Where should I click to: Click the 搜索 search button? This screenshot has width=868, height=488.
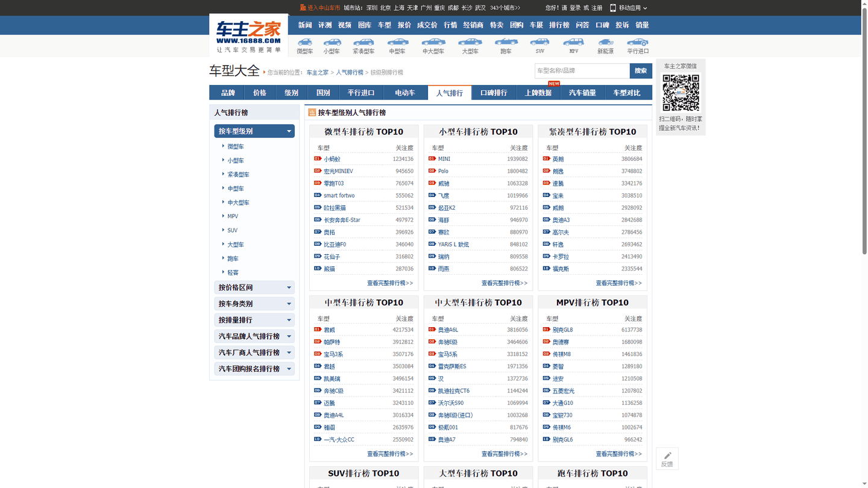tap(641, 70)
